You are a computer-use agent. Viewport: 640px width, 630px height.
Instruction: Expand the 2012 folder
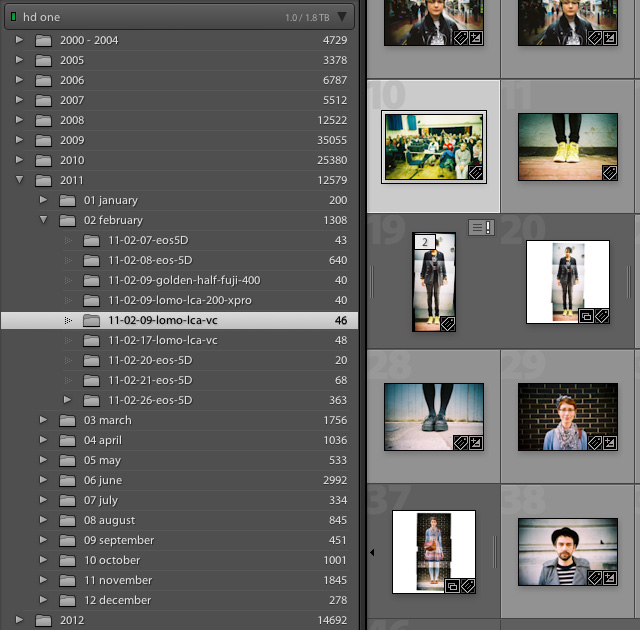coord(19,619)
